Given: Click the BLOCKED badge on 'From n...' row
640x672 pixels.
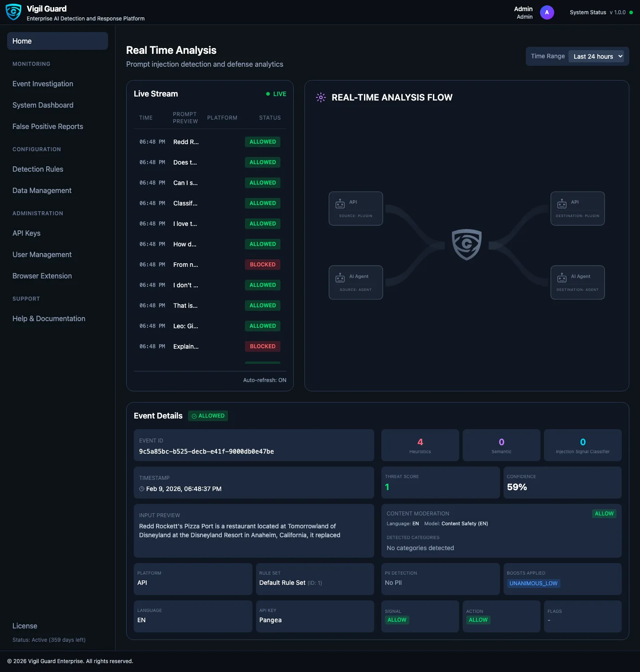Looking at the screenshot, I should pos(263,265).
